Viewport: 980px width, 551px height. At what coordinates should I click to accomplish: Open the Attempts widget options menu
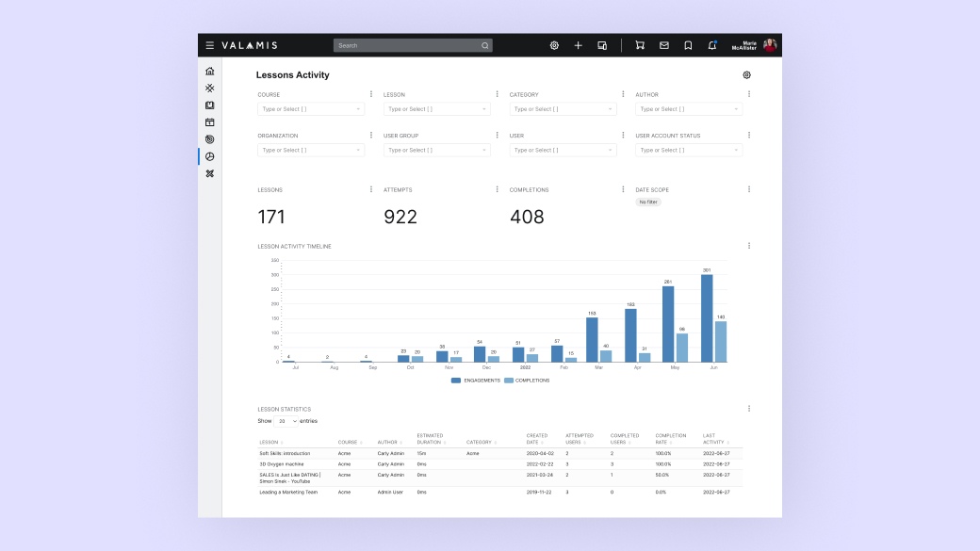[497, 189]
